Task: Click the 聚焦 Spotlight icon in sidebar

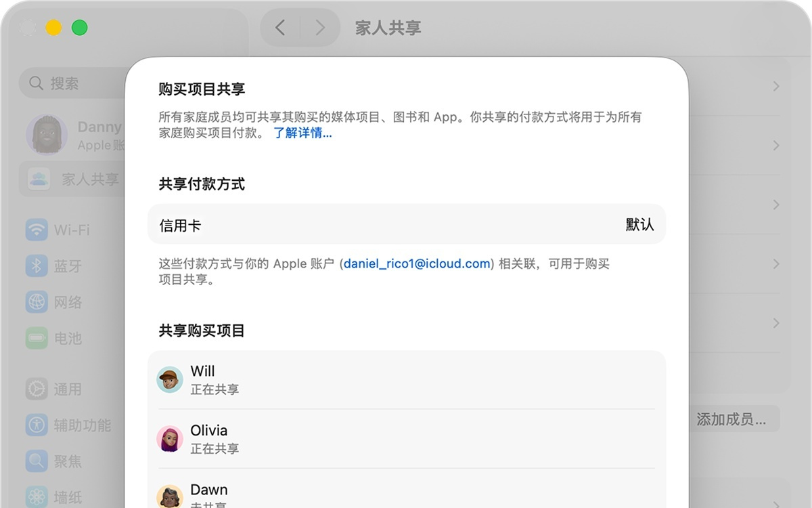Action: coord(36,461)
